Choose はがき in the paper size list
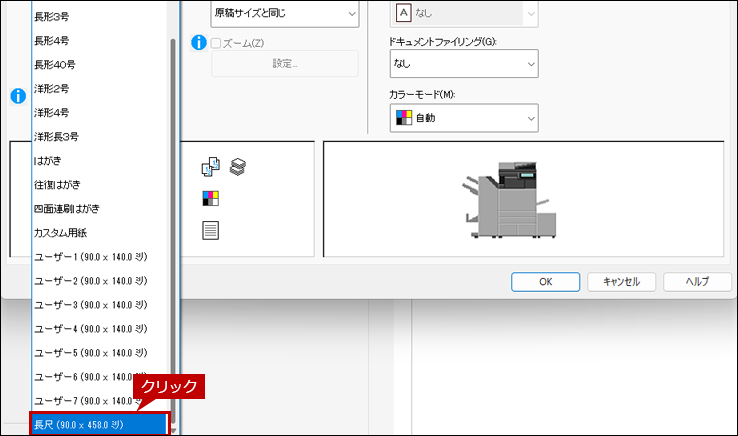 pyautogui.click(x=47, y=161)
